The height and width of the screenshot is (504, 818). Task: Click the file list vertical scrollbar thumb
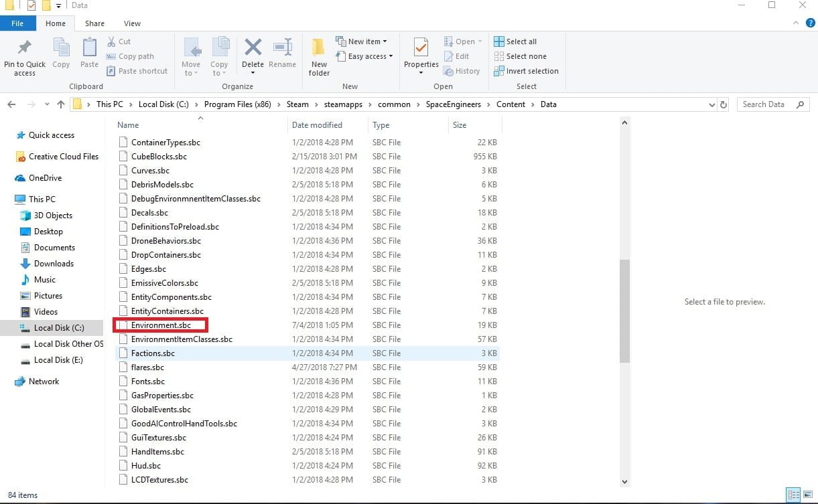(x=624, y=311)
